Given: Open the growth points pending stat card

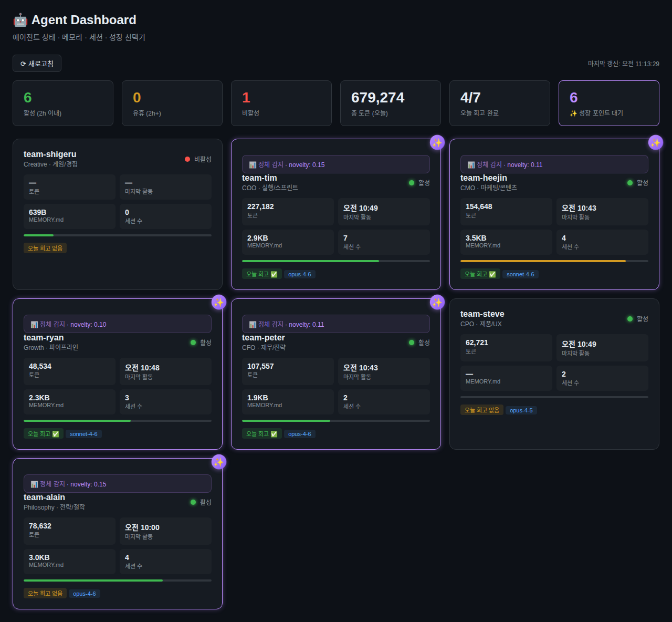Looking at the screenshot, I should 608,103.
